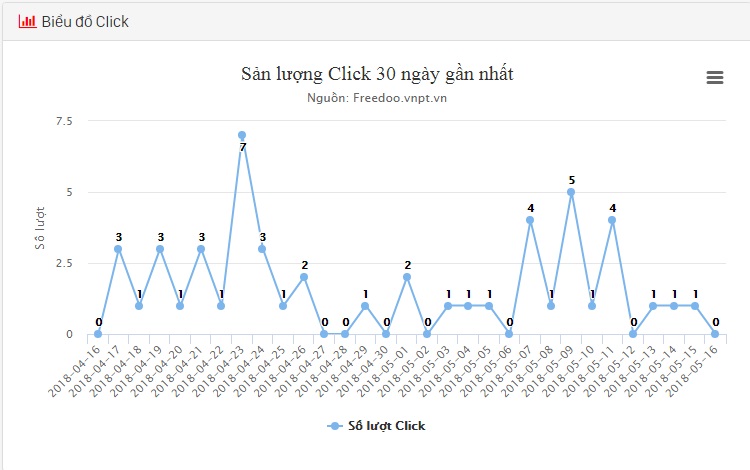This screenshot has height=470, width=750.
Task: Toggle the Số lượt Click legend series
Action: click(386, 426)
